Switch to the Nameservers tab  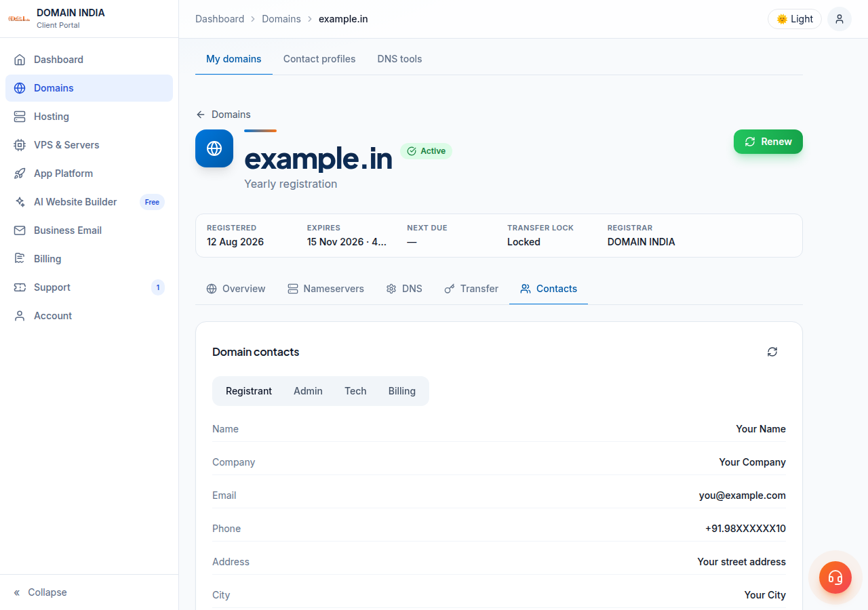pos(325,289)
